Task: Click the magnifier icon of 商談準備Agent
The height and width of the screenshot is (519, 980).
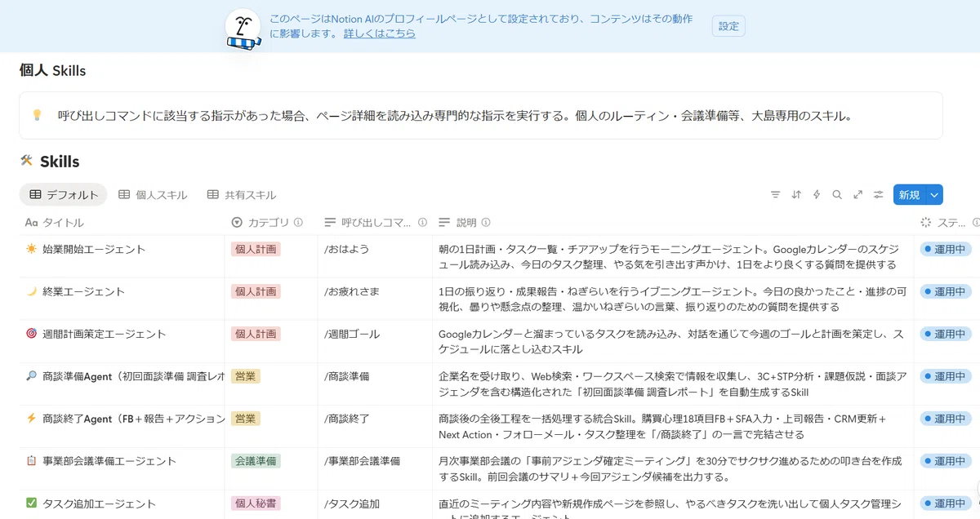Action: point(32,376)
